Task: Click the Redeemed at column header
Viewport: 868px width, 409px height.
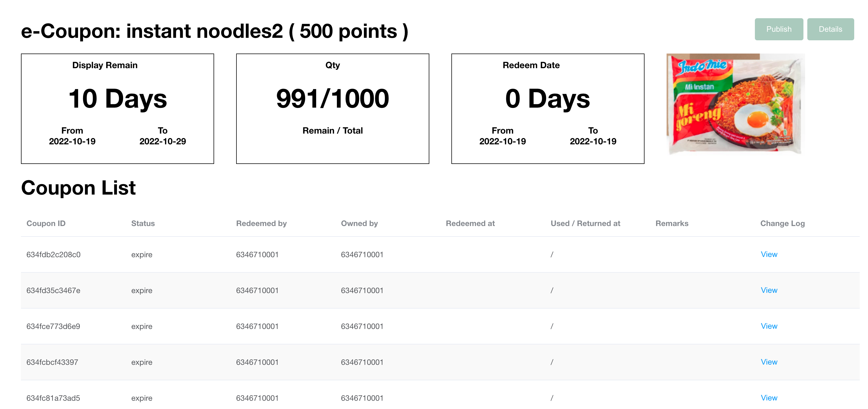Action: [x=470, y=223]
